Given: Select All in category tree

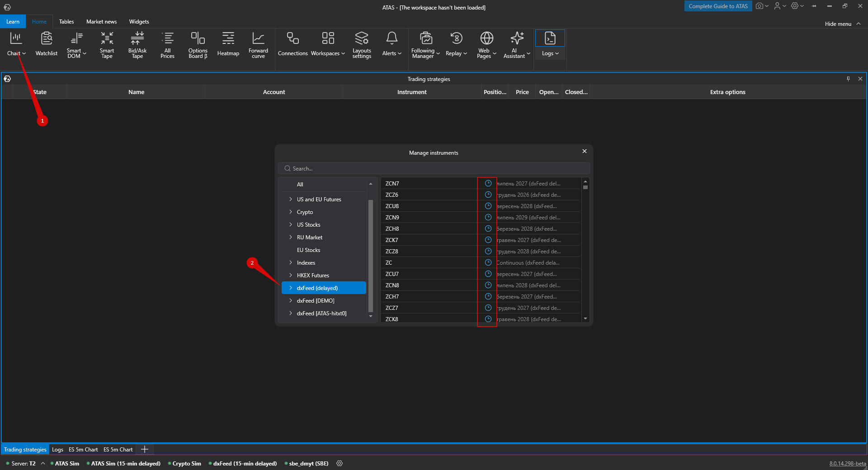Looking at the screenshot, I should 300,184.
